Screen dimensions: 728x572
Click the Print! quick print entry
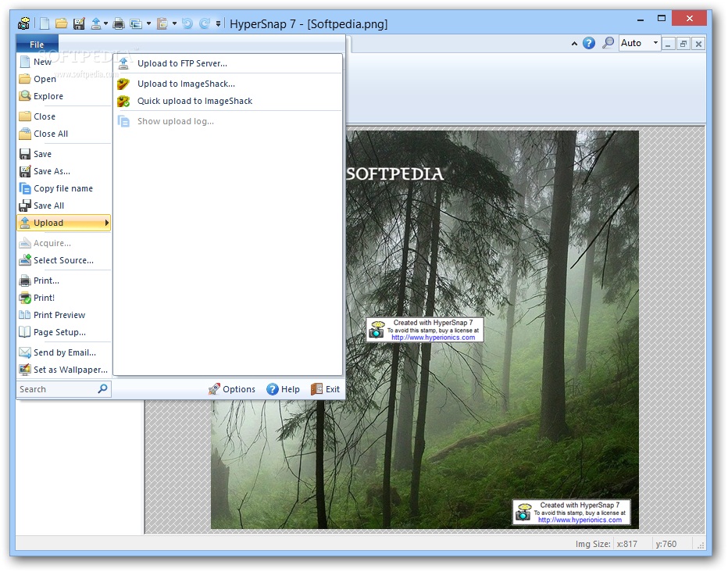pyautogui.click(x=64, y=298)
